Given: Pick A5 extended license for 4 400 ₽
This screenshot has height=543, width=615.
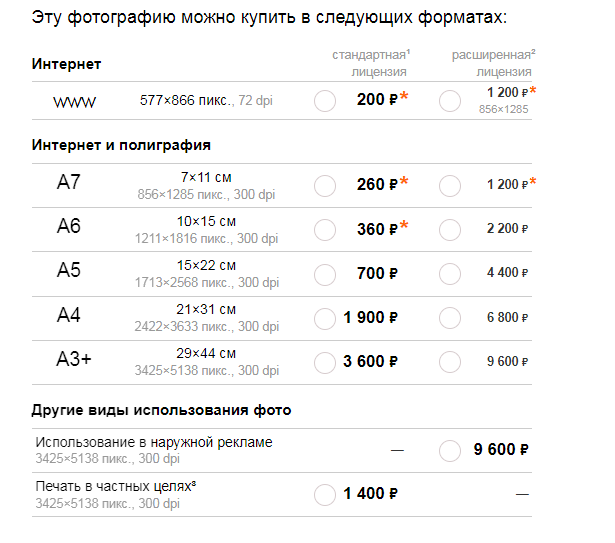Looking at the screenshot, I should click(450, 273).
